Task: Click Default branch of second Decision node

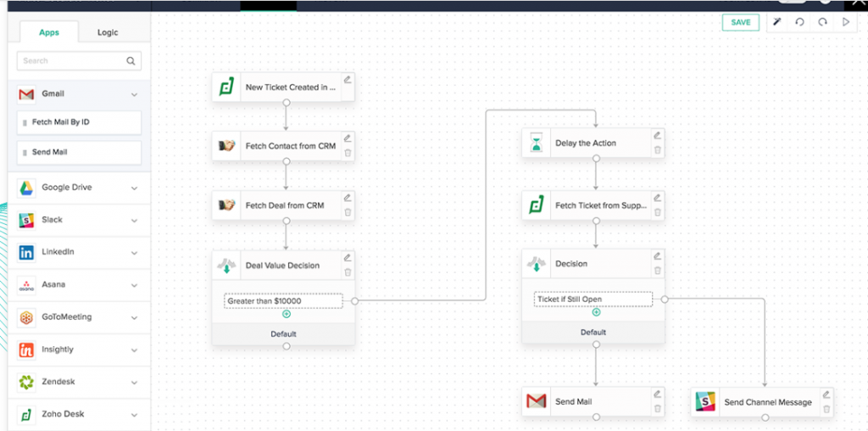Action: tap(593, 333)
